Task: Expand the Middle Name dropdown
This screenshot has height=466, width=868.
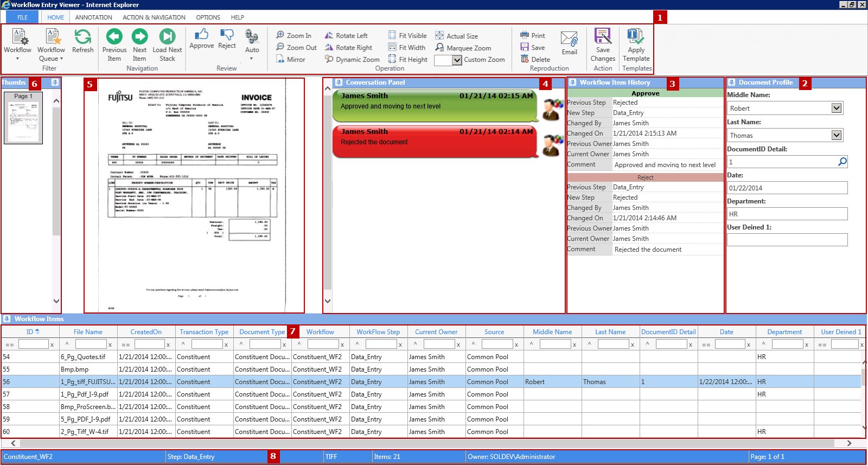Action: tap(837, 108)
